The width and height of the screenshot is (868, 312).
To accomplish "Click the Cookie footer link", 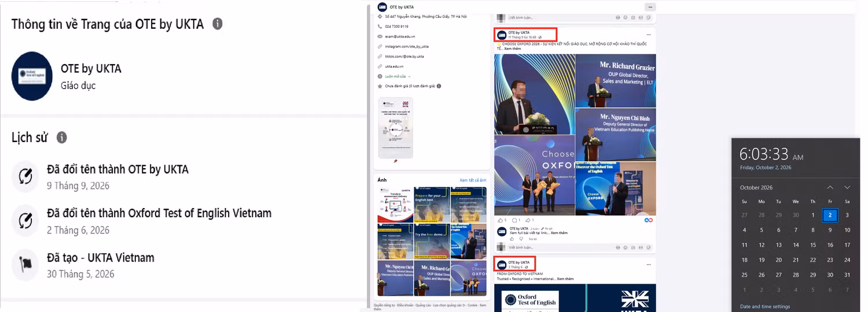I will (472, 304).
